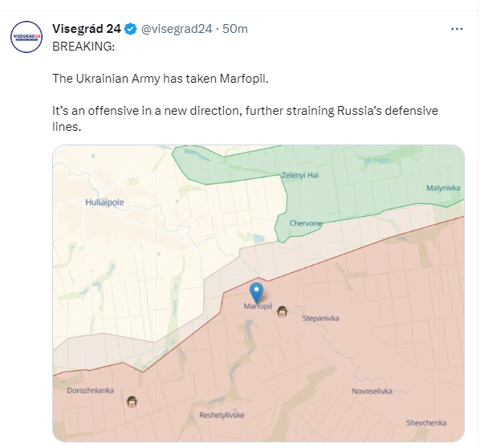Click the Reshetylivske map label
Viewport: 488px width, 448px height.
tap(222, 415)
